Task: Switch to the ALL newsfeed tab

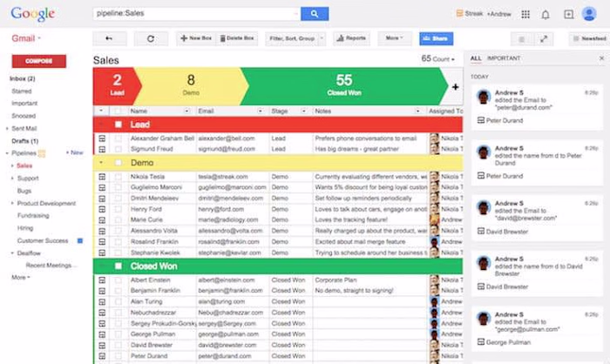Action: [476, 58]
